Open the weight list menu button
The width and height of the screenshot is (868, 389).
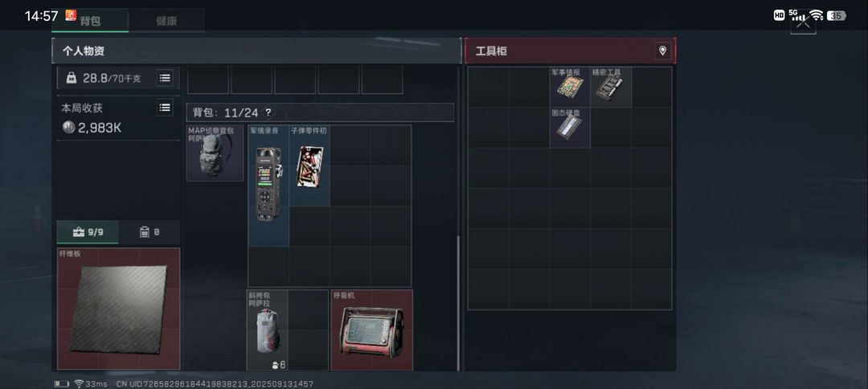point(165,78)
